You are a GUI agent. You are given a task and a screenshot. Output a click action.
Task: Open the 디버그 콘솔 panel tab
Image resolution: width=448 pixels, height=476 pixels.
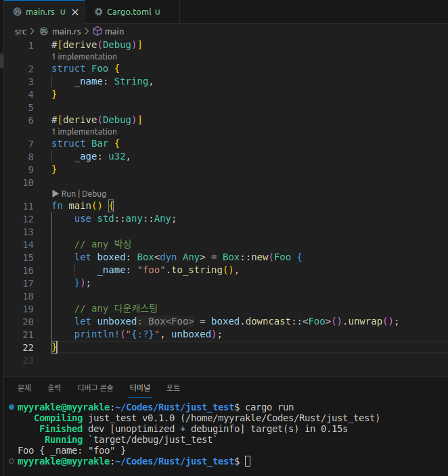tap(95, 387)
